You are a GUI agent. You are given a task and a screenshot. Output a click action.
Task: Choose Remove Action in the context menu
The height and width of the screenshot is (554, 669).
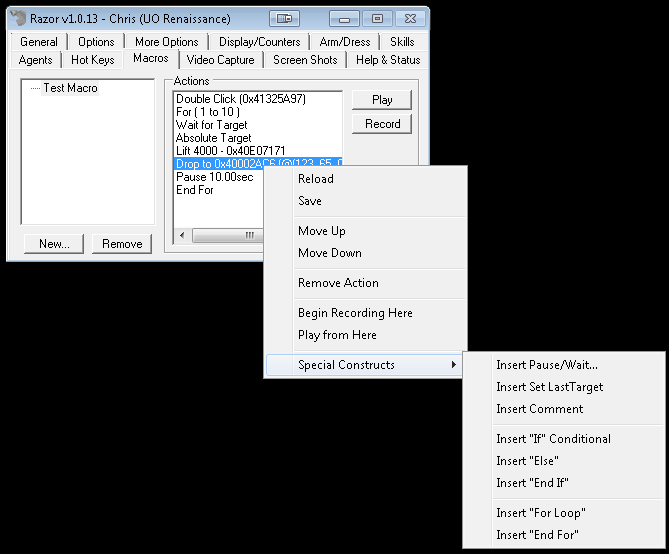click(x=366, y=283)
